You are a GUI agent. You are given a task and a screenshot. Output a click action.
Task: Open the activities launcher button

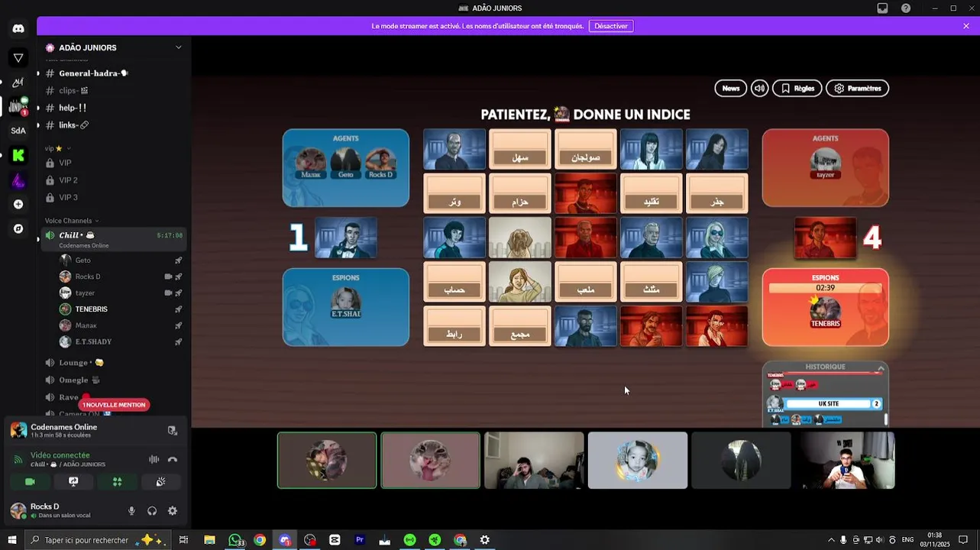[x=117, y=482]
